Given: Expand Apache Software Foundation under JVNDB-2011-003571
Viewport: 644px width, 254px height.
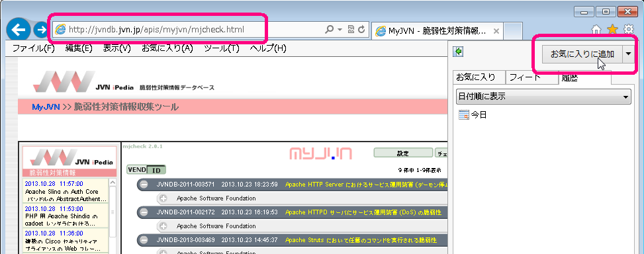Looking at the screenshot, I should [163, 198].
